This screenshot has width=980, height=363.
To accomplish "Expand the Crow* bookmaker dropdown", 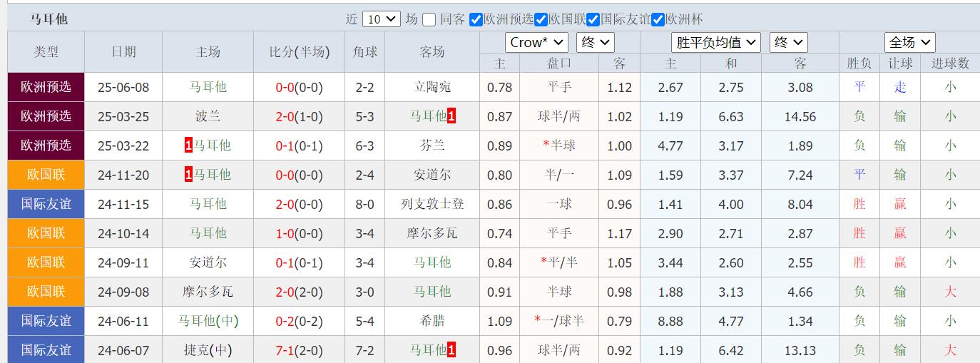I will tap(536, 43).
